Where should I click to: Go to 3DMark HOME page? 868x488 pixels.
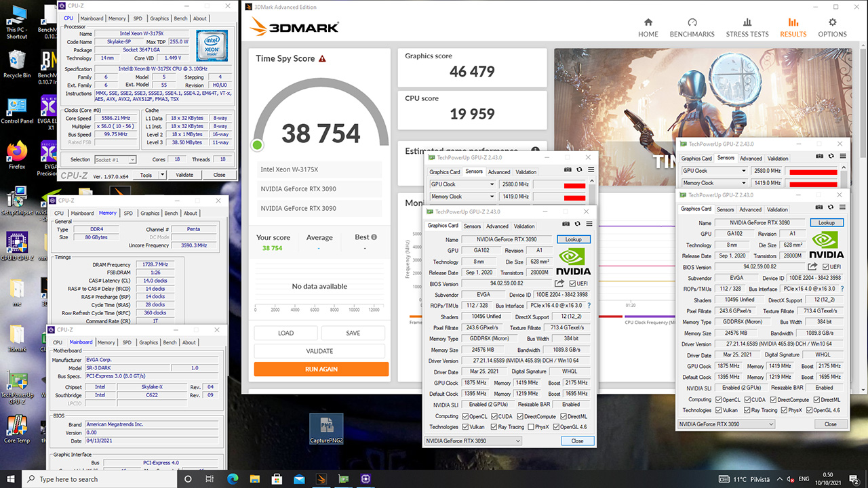[x=648, y=27]
